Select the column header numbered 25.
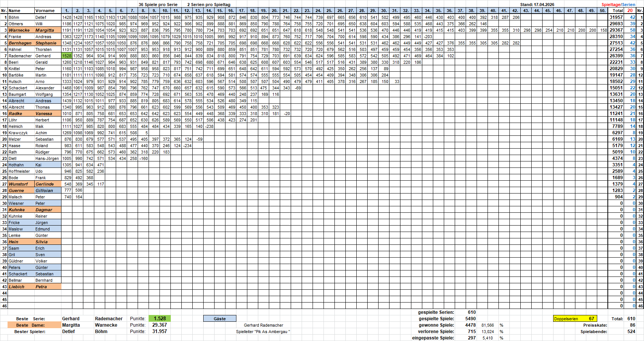This screenshot has width=644, height=341. [329, 11]
